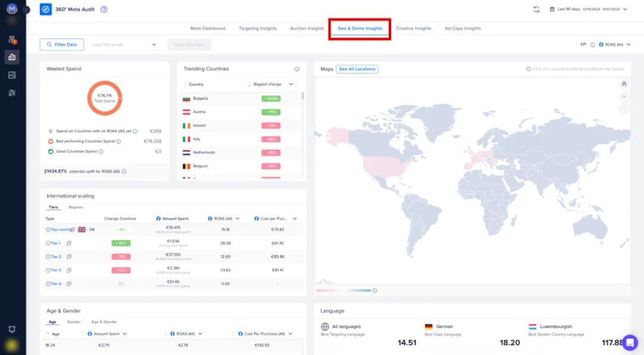Click the Filter Data button
The image size is (644, 355).
click(x=61, y=44)
